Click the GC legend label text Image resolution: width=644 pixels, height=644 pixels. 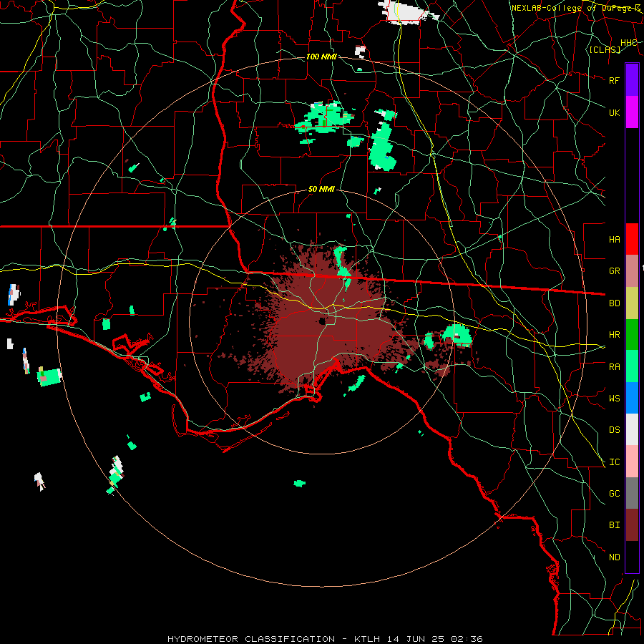coord(614,493)
